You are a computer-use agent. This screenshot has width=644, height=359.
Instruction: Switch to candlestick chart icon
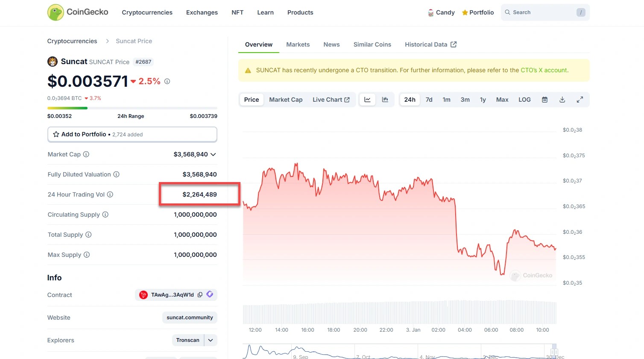point(385,100)
